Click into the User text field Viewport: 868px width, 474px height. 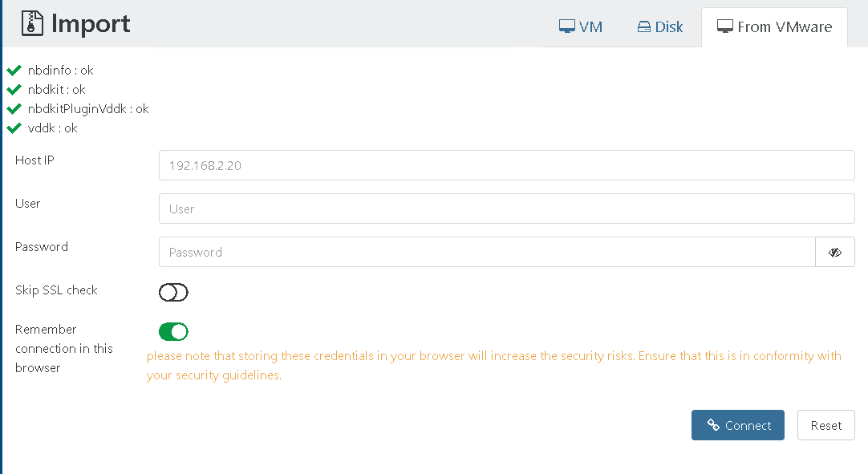506,209
